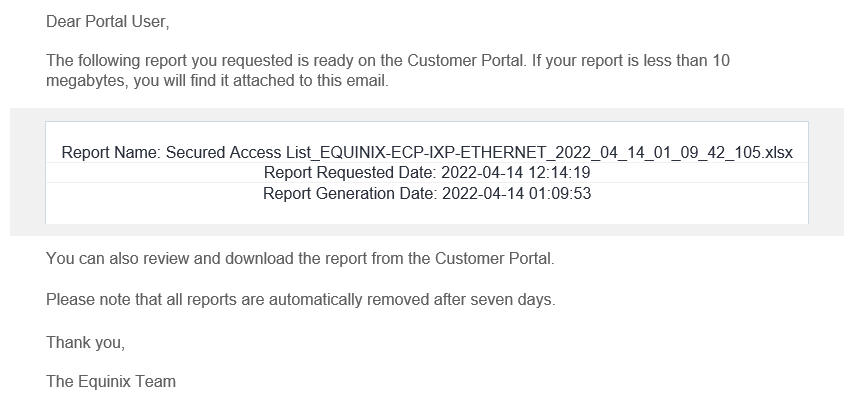853x402 pixels.
Task: Click the "Secured Access List" file name text
Action: pyautogui.click(x=238, y=153)
